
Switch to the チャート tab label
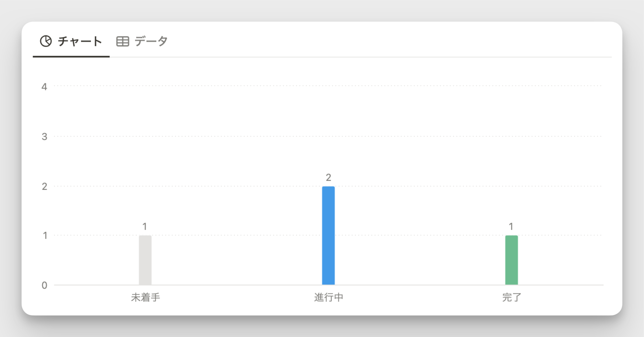[x=80, y=41]
